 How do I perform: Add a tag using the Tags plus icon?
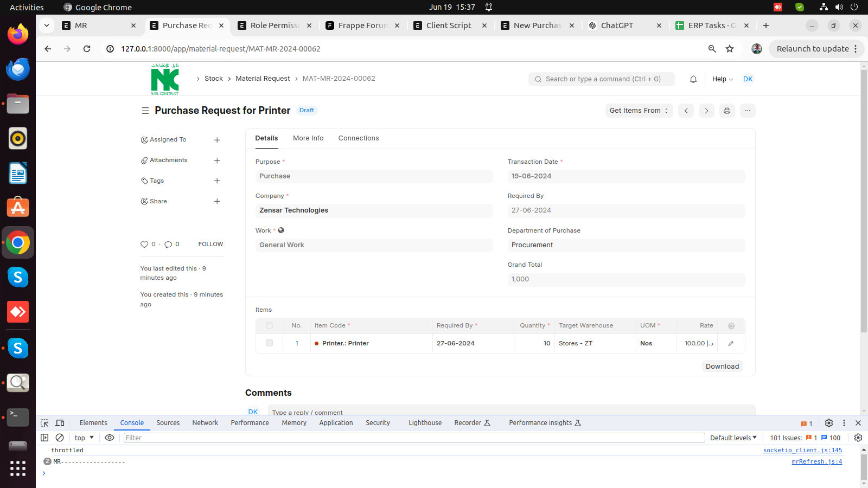pos(217,181)
